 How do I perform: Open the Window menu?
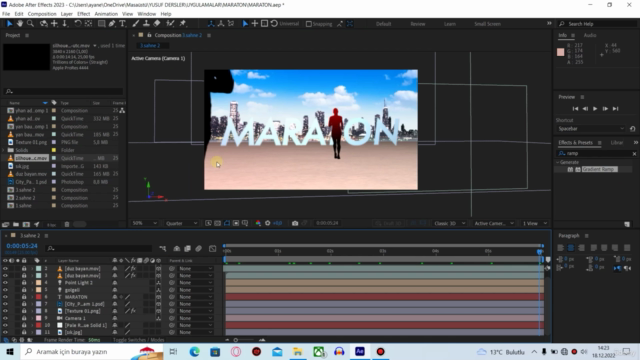pyautogui.click(x=147, y=14)
